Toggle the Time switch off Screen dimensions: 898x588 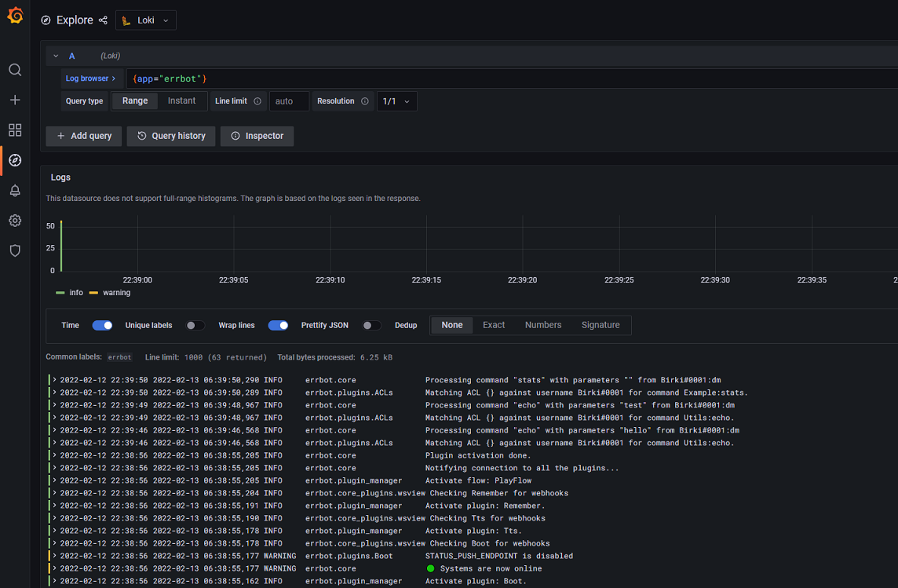102,325
